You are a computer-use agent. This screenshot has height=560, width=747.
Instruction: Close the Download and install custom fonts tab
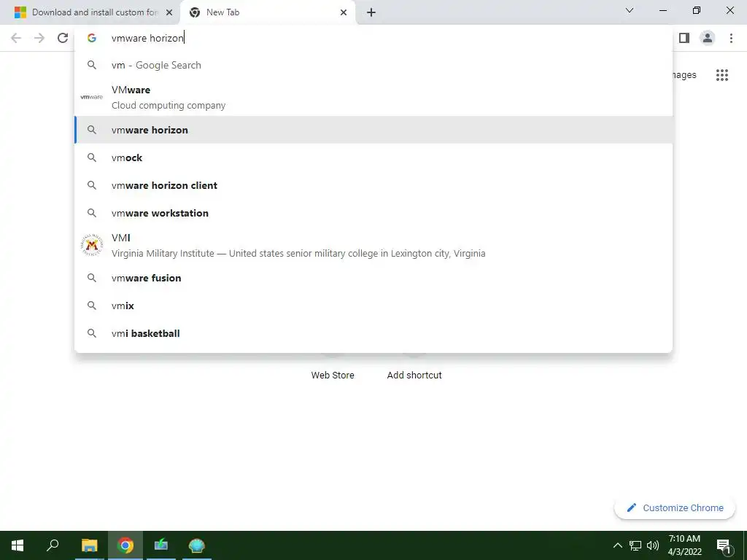pyautogui.click(x=169, y=12)
